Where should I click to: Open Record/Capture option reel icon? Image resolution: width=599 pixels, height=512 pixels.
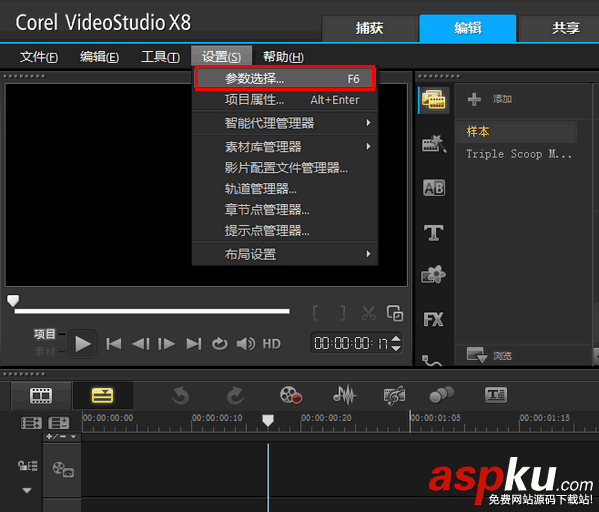[291, 395]
